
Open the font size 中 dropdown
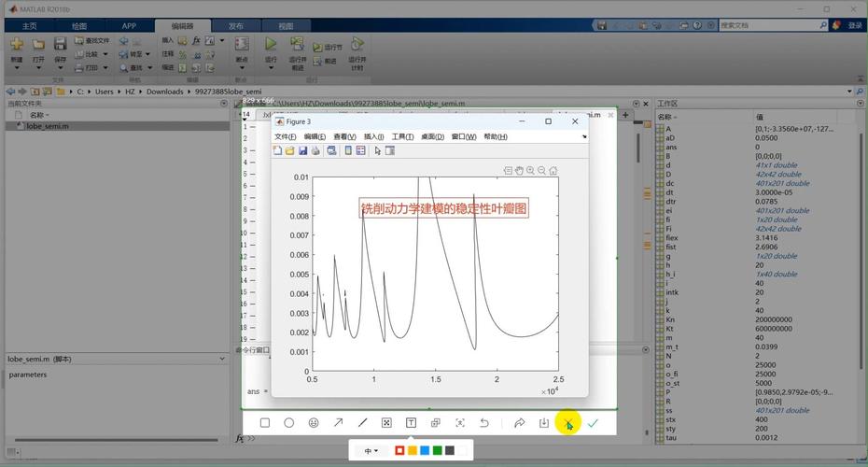click(371, 451)
